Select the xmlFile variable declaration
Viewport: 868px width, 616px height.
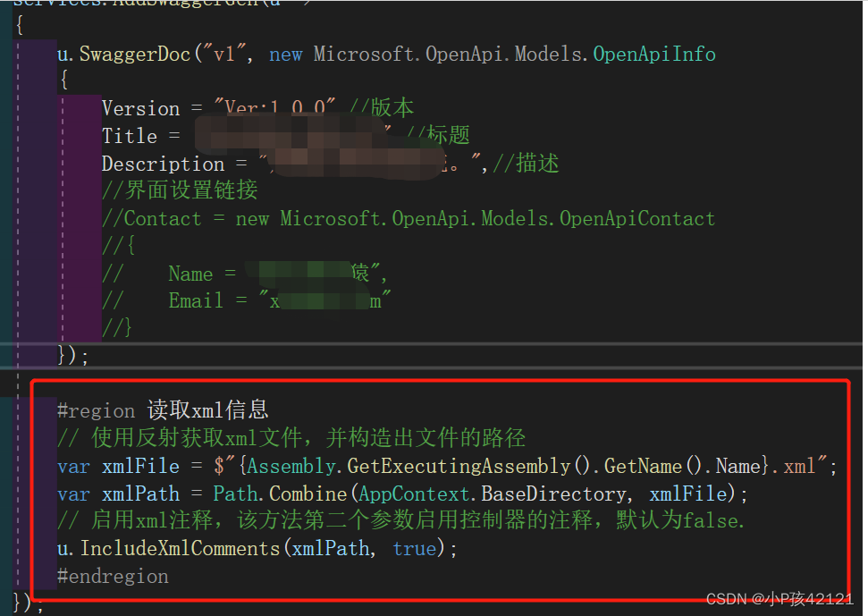[139, 465]
